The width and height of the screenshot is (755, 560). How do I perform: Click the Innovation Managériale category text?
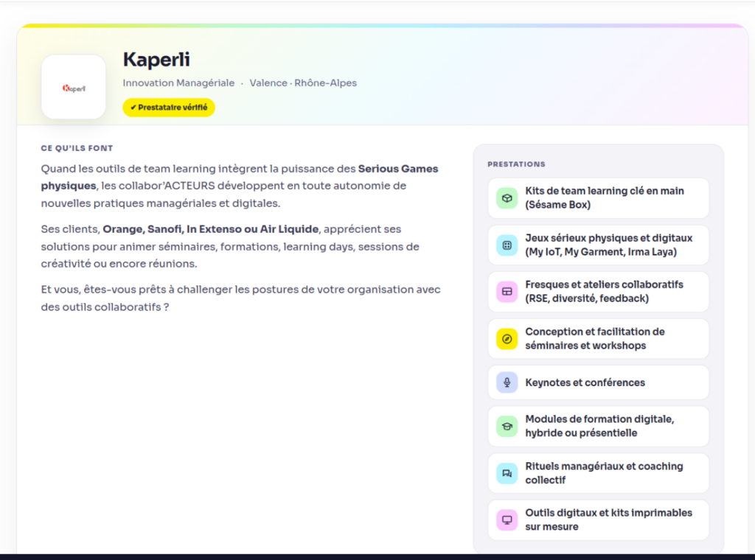coord(178,83)
